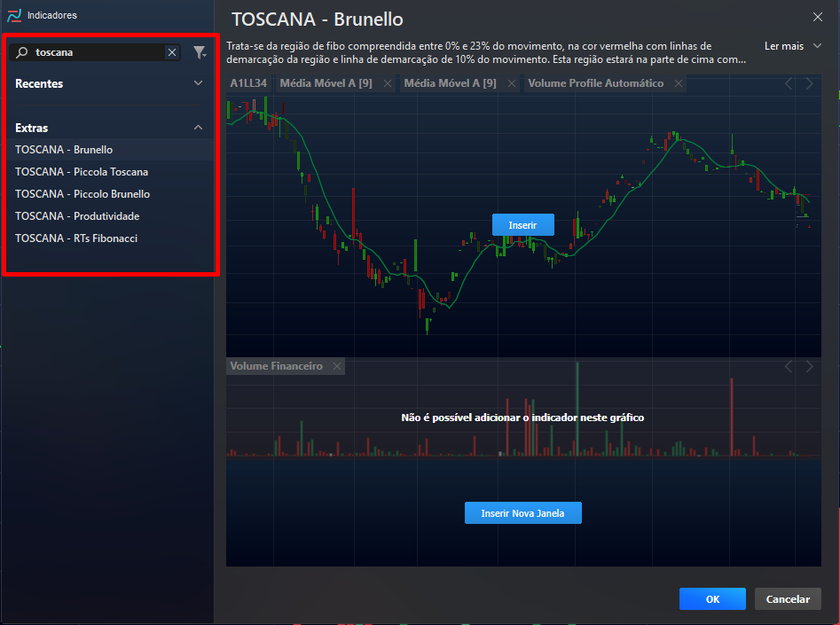The image size is (840, 625).
Task: Click Ler mais link
Action: (x=784, y=46)
